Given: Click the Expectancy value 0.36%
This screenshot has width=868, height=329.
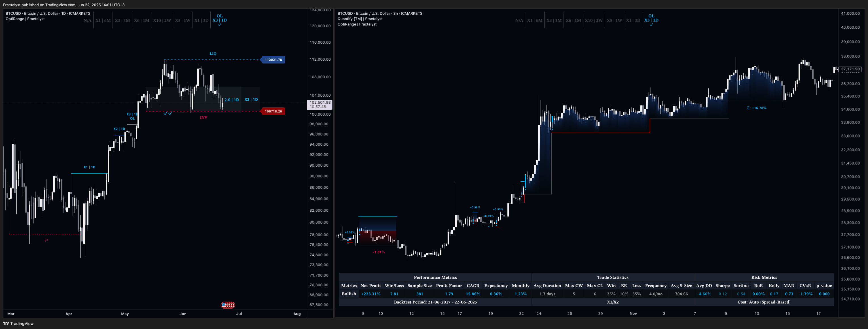Looking at the screenshot, I should 496,294.
